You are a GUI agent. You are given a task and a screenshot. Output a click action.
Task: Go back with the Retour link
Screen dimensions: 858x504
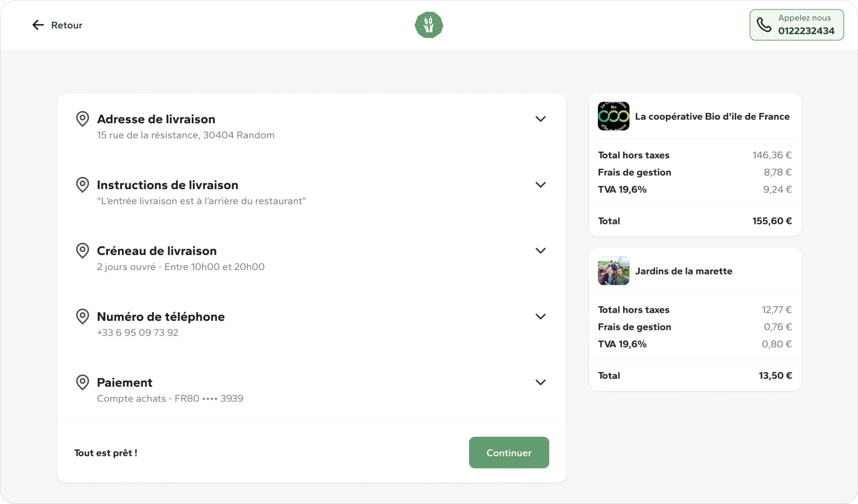point(66,25)
